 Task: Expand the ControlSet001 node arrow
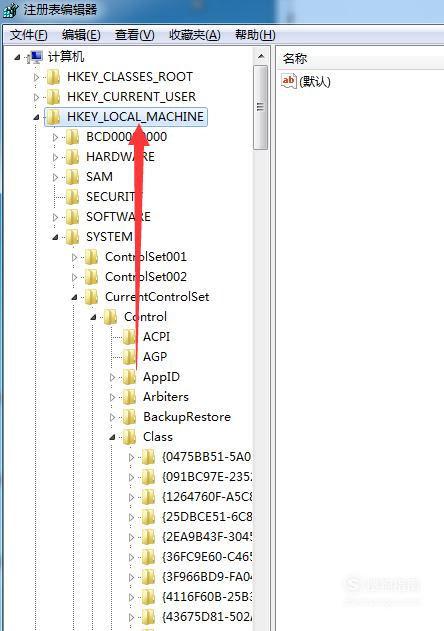coord(74,257)
